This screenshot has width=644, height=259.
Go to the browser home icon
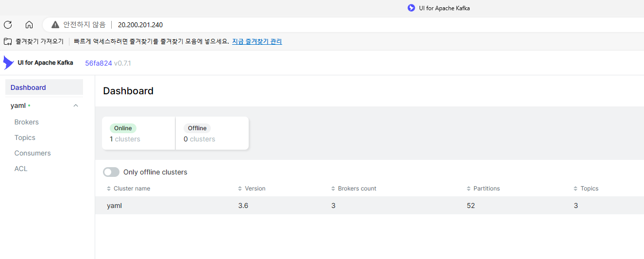(29, 25)
